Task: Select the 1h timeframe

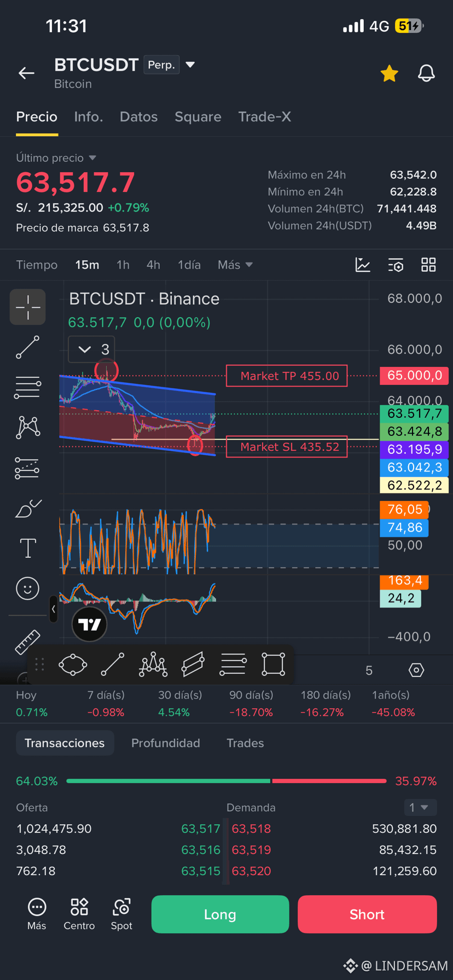Action: click(x=123, y=265)
